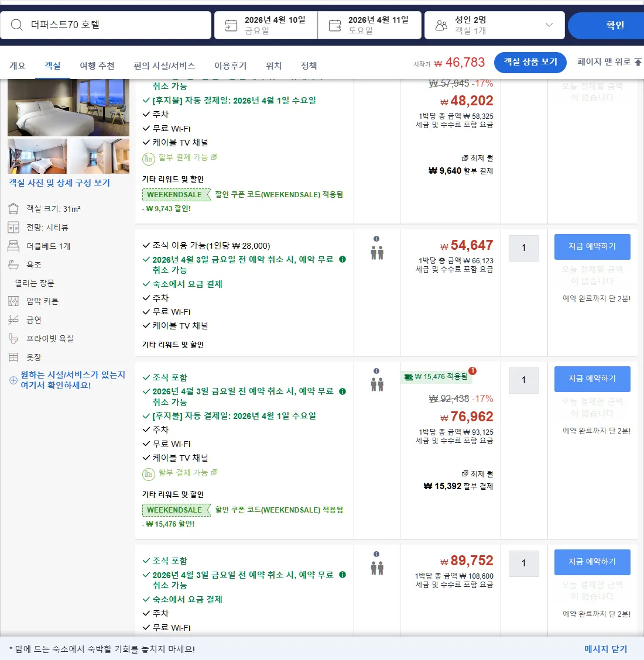Open the room quantity selector in the ₩54,647 row
644x660 pixels.
click(523, 248)
